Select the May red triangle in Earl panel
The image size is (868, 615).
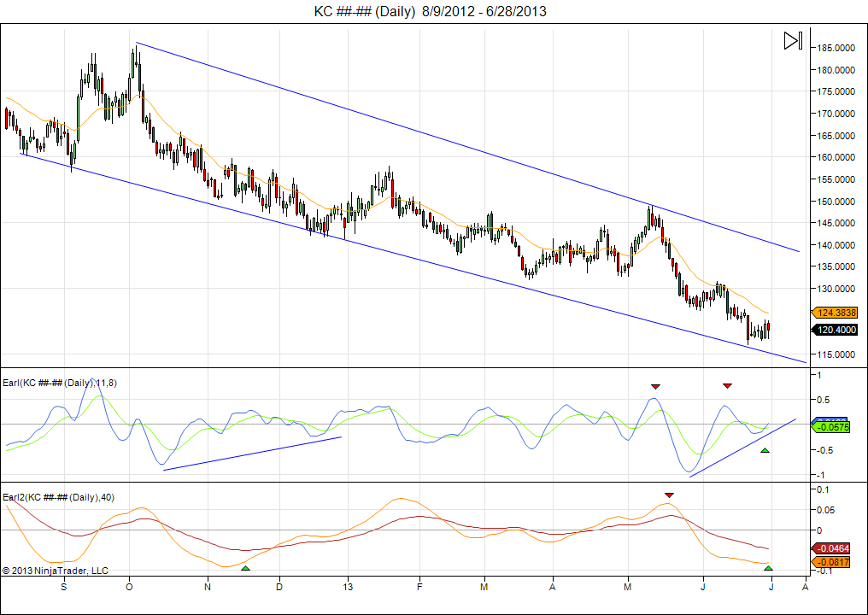pos(655,387)
